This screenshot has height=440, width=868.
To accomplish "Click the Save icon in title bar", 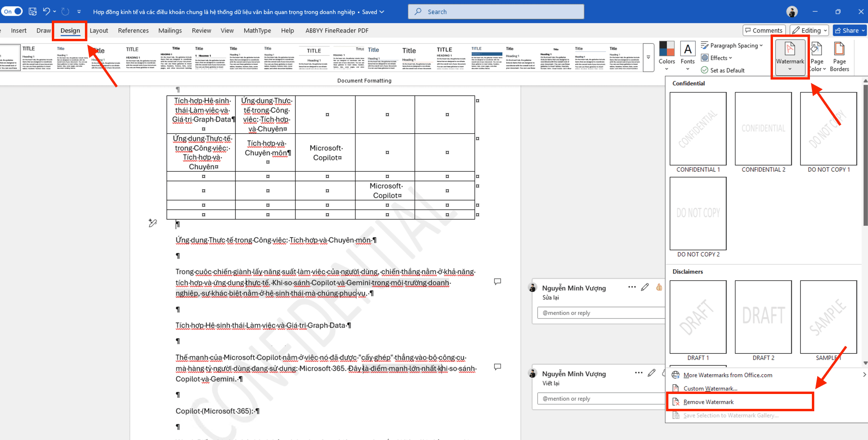I will click(33, 12).
